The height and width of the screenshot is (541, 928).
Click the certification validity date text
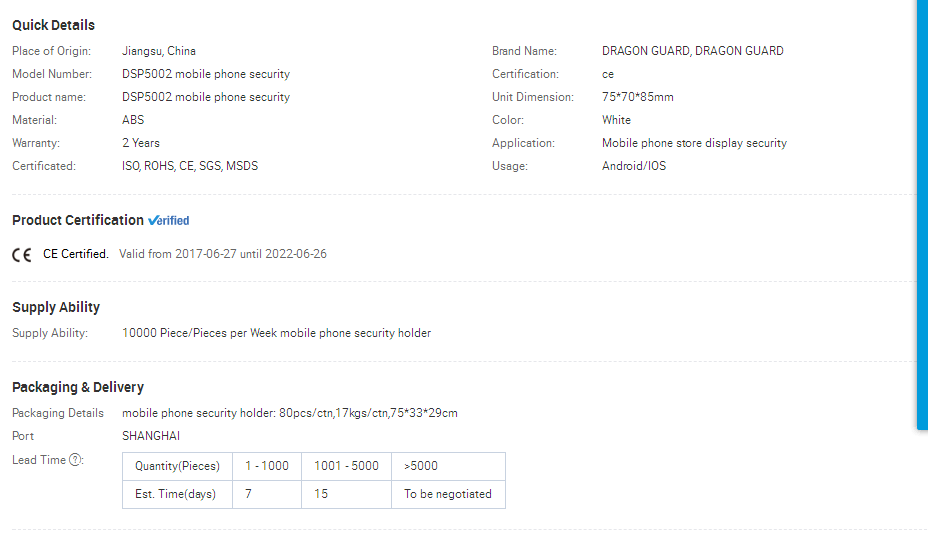(223, 254)
